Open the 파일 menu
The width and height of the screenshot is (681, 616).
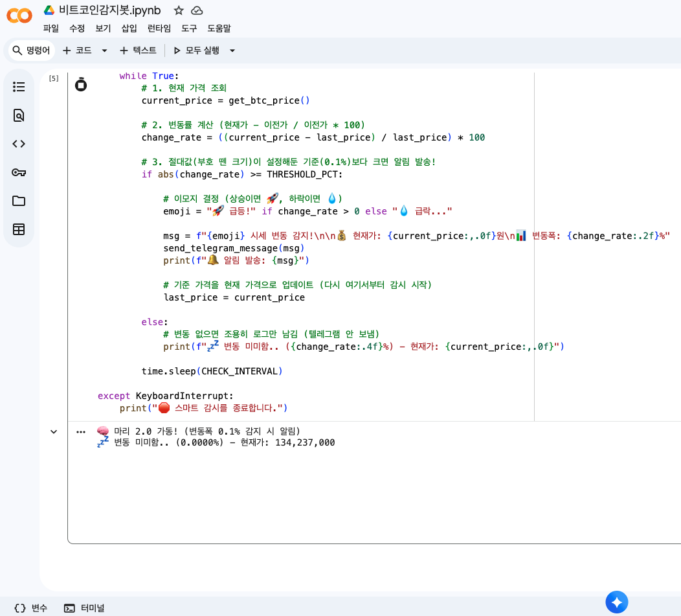click(x=50, y=29)
